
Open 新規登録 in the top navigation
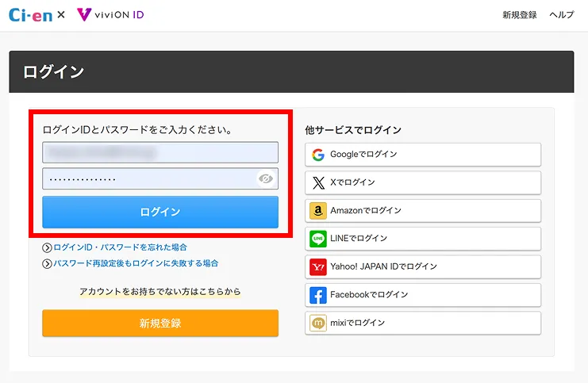[x=520, y=15]
